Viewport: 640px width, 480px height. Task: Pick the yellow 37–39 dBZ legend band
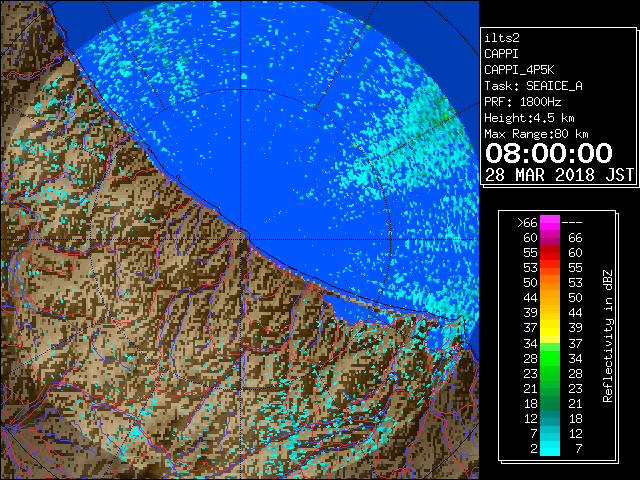click(x=550, y=328)
